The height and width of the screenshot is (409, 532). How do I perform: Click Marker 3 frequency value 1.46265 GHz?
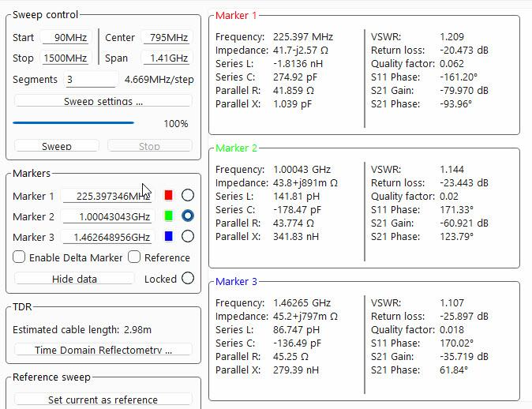point(302,302)
